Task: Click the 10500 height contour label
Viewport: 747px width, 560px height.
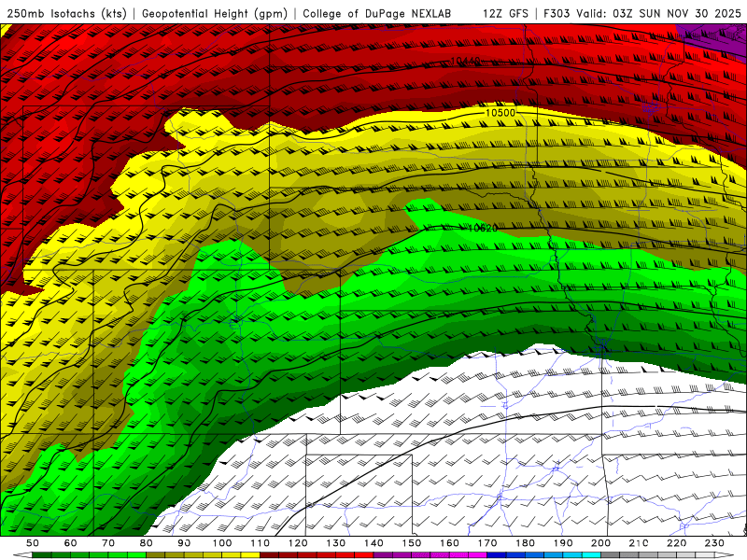Action: click(500, 113)
